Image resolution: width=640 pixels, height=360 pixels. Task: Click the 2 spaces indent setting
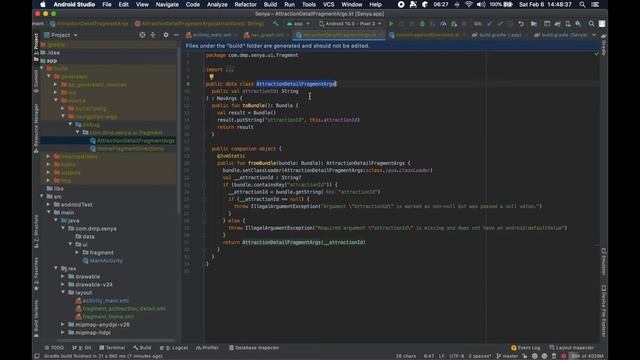click(480, 356)
